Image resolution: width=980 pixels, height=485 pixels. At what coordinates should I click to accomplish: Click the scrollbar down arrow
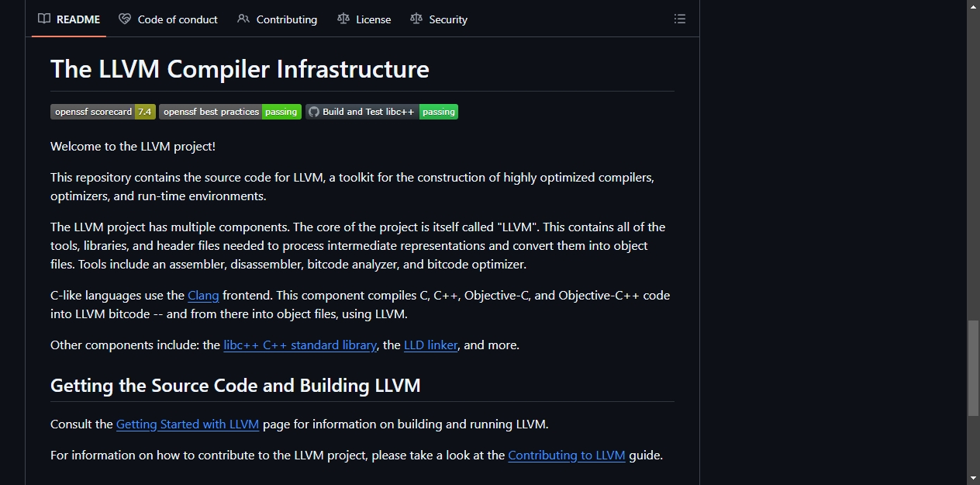pos(973,478)
